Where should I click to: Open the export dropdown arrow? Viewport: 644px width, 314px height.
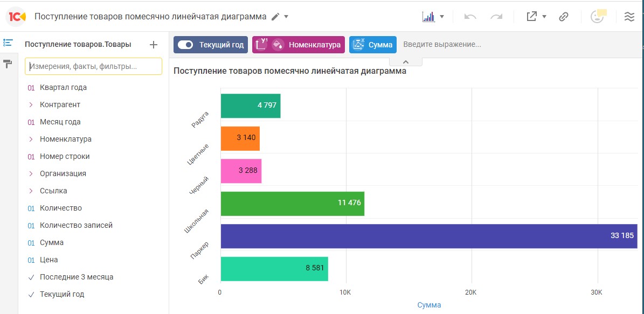coord(544,17)
